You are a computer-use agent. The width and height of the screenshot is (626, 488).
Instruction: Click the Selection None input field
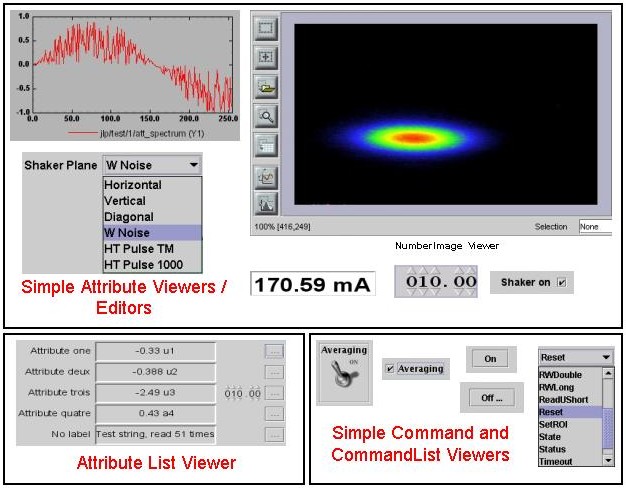[596, 227]
